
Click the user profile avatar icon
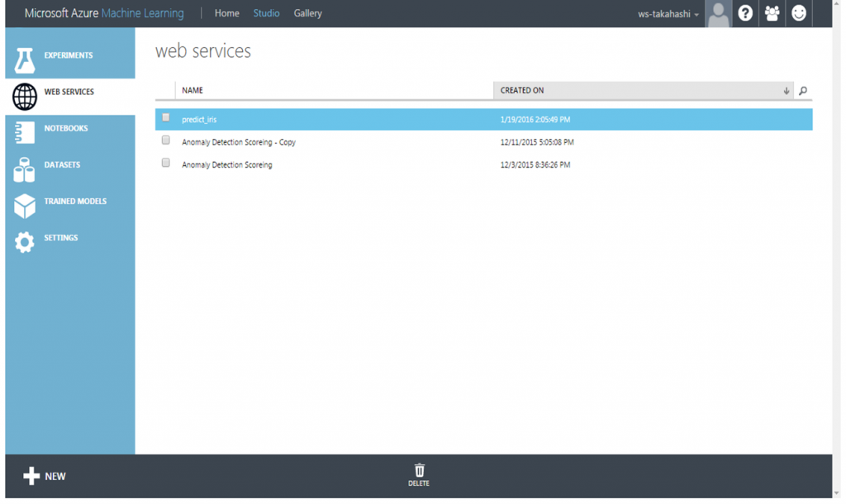[x=718, y=13]
